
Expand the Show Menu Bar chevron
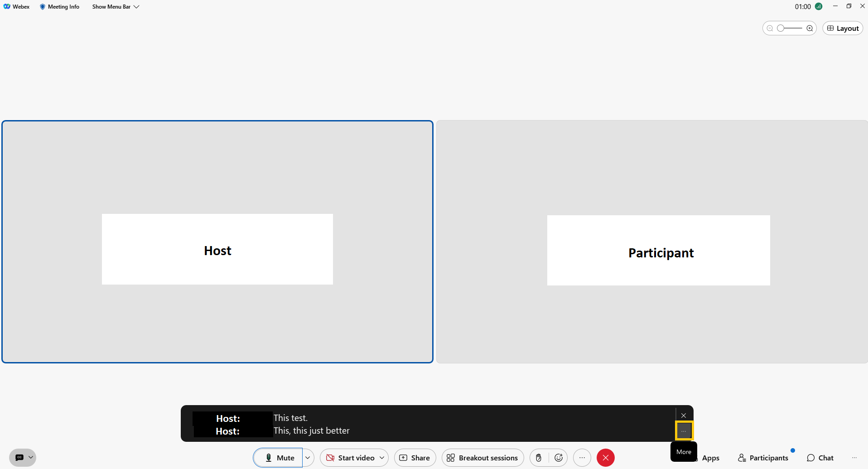(136, 7)
